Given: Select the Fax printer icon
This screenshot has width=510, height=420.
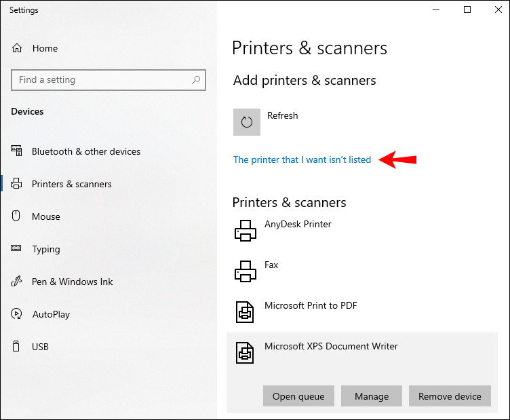Looking at the screenshot, I should coord(246,271).
